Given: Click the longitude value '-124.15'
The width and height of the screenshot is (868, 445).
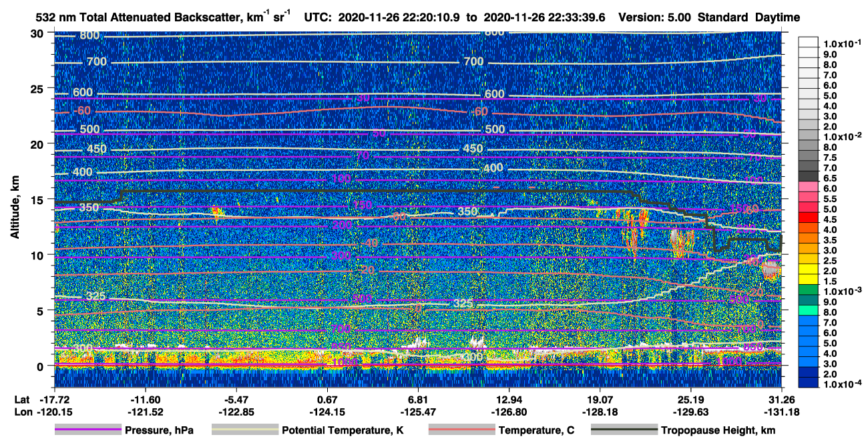Looking at the screenshot, I should (x=327, y=411).
